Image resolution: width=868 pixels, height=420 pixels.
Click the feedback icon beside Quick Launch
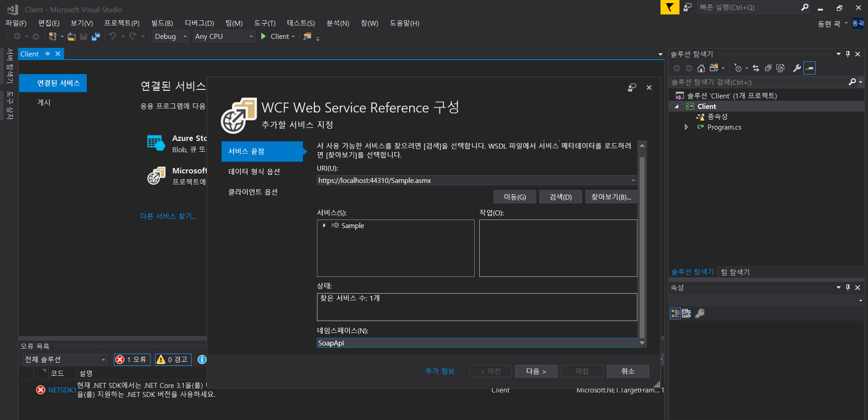coord(688,7)
